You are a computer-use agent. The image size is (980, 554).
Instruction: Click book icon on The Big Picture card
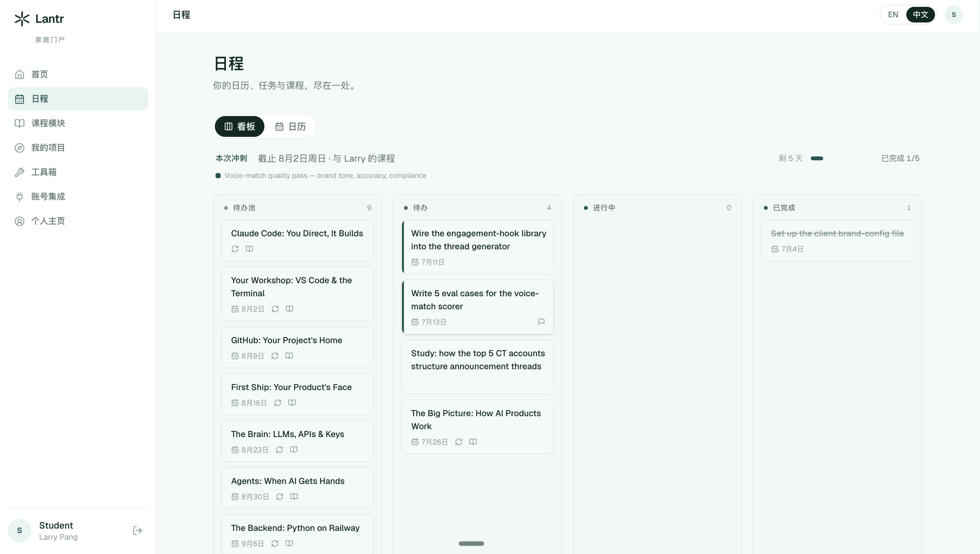click(x=473, y=442)
